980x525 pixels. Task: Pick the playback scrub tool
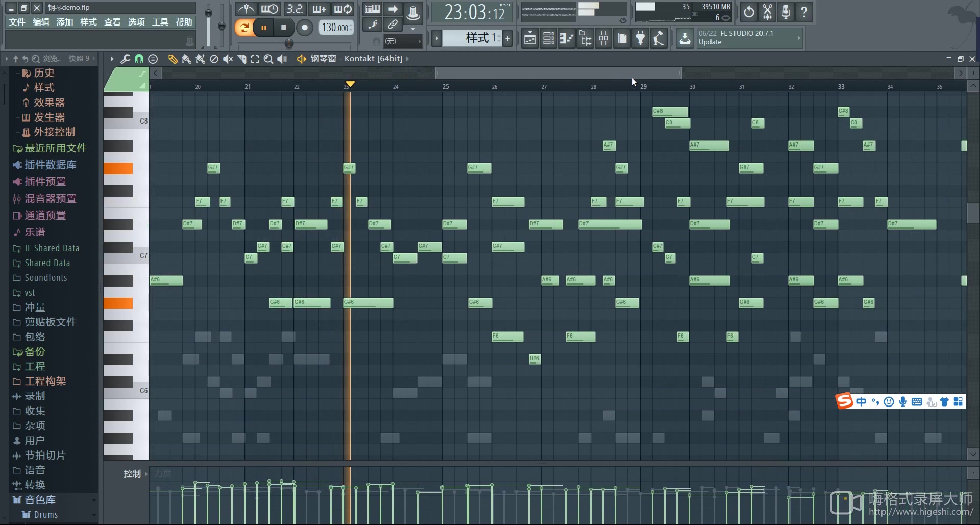coord(282,59)
